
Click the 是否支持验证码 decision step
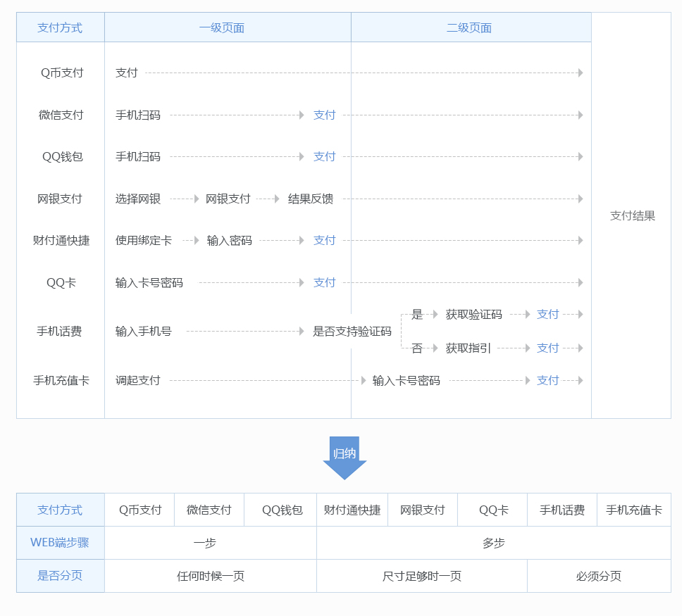(x=352, y=332)
